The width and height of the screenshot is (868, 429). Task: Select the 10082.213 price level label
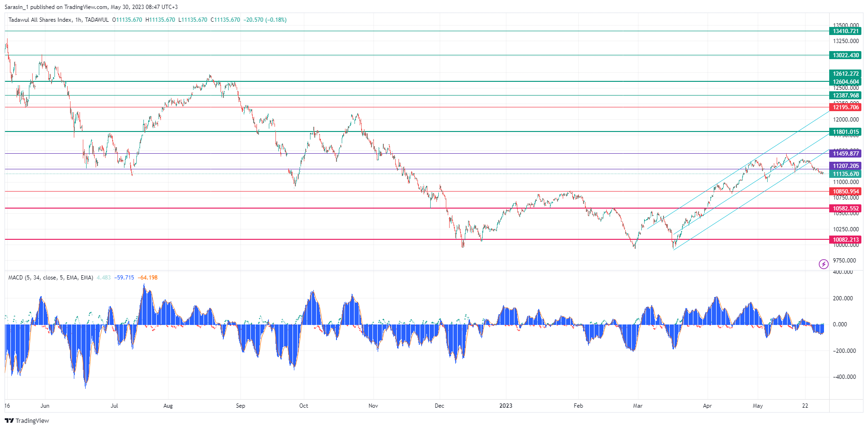tap(846, 240)
